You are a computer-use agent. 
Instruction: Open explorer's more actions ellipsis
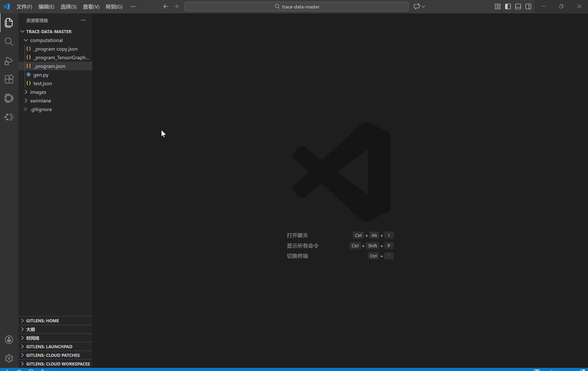click(83, 20)
